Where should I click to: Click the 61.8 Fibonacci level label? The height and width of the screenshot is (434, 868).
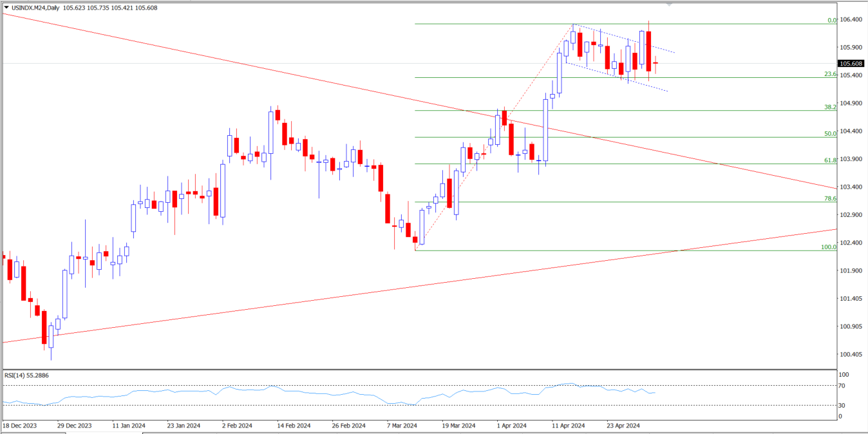pos(830,160)
